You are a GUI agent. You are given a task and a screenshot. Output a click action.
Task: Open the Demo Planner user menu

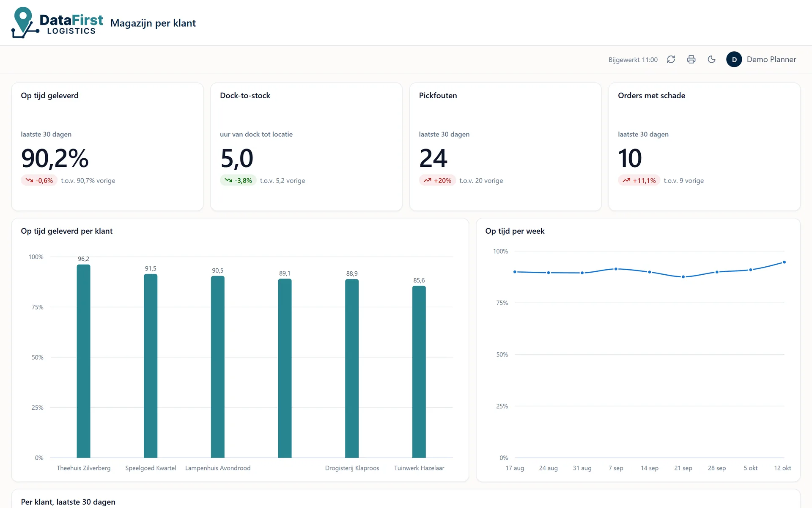click(761, 59)
